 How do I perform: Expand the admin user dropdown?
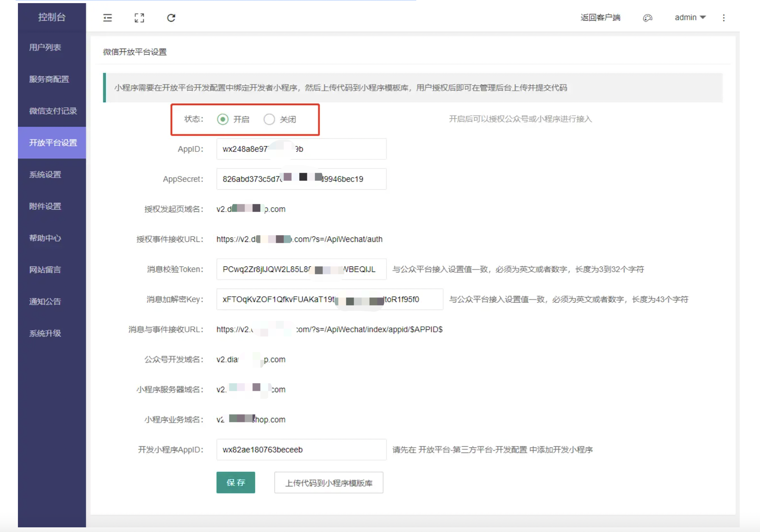(x=690, y=18)
